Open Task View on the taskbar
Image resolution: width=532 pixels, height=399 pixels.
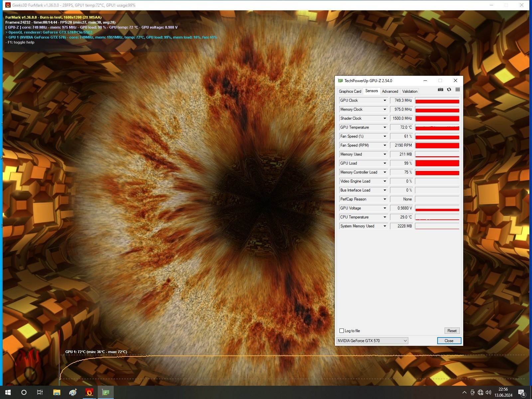40,392
